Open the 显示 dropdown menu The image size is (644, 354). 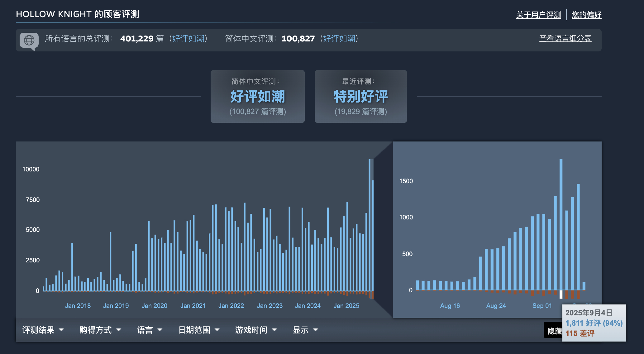pyautogui.click(x=305, y=330)
